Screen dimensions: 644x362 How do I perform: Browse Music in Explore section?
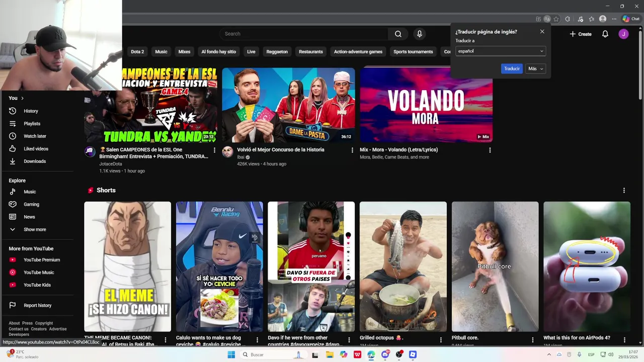point(29,192)
